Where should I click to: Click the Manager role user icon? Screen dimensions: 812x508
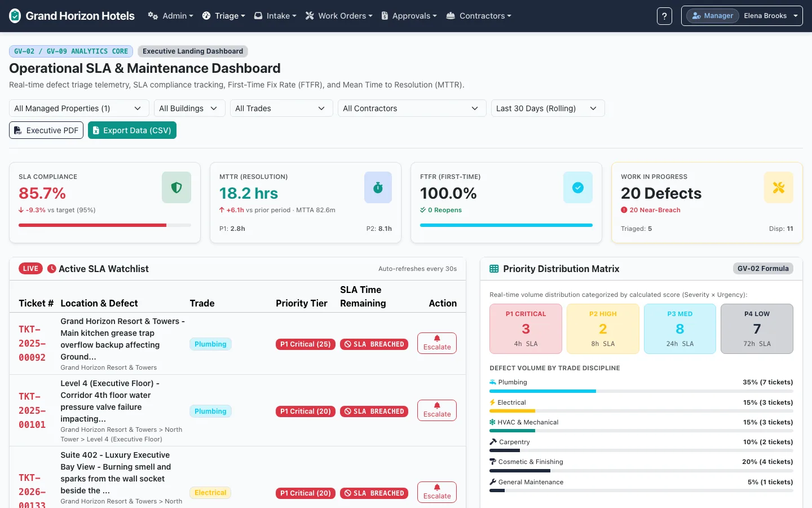click(696, 16)
